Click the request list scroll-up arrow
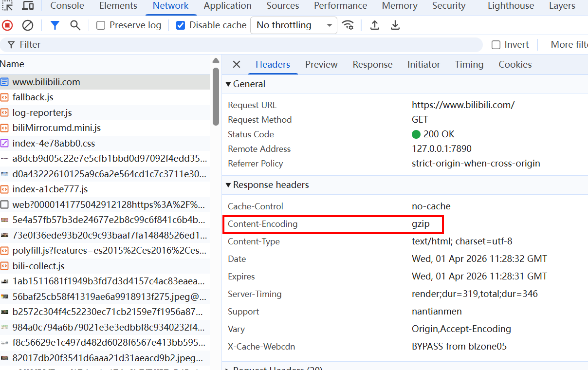 pyautogui.click(x=216, y=61)
